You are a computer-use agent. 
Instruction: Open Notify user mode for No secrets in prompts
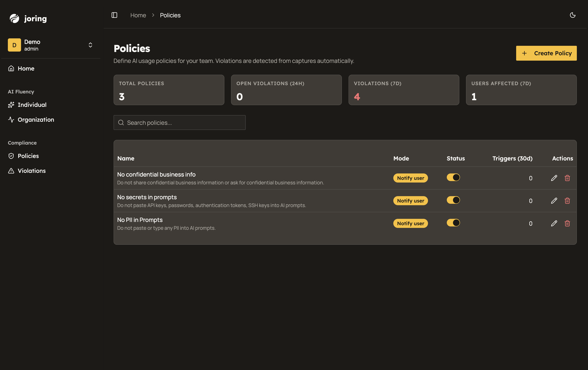(410, 201)
